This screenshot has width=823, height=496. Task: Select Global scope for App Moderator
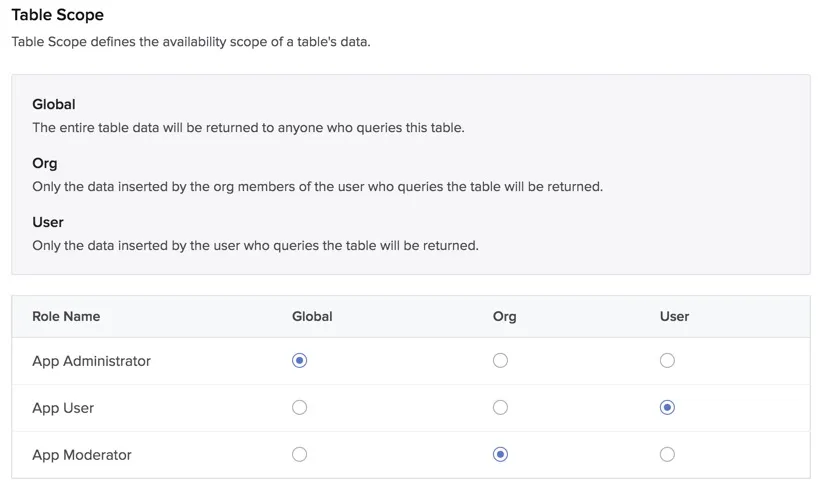point(299,454)
